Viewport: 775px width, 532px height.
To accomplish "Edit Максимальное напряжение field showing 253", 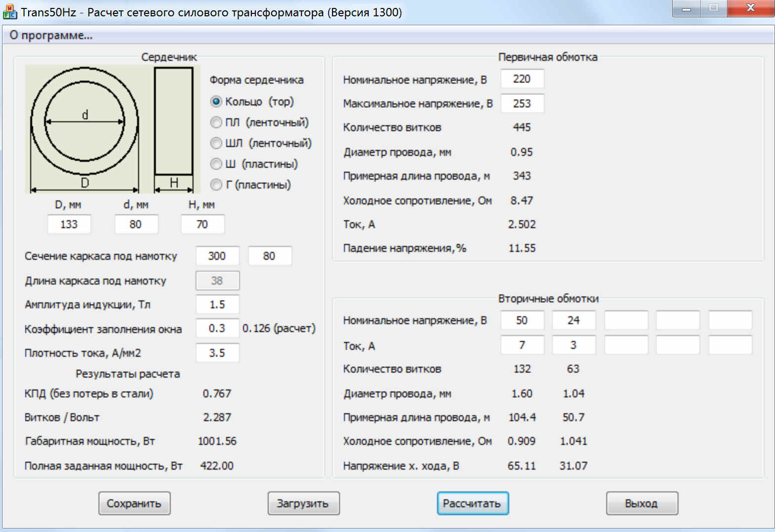I will (522, 103).
